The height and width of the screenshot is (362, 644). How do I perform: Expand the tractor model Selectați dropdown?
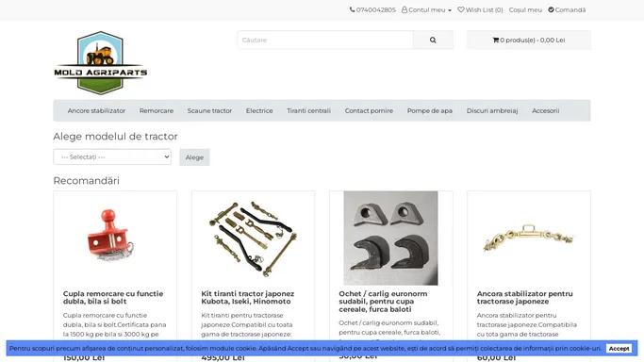(112, 156)
